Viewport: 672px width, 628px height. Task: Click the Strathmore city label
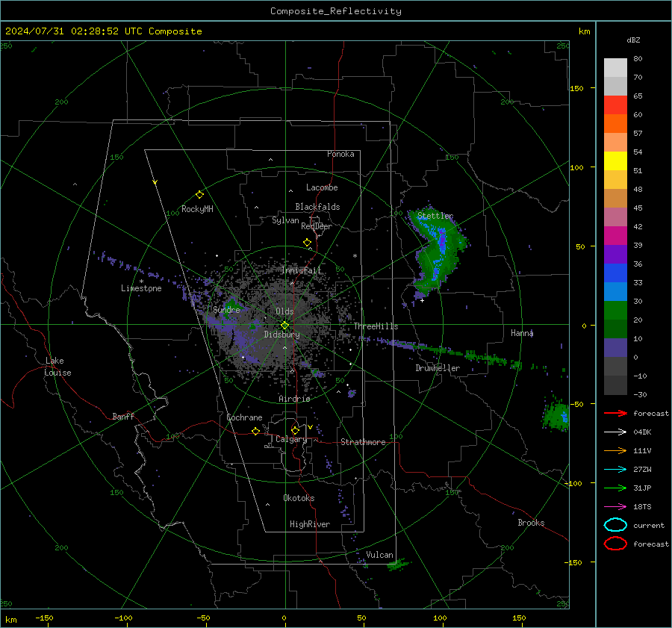[x=363, y=442]
